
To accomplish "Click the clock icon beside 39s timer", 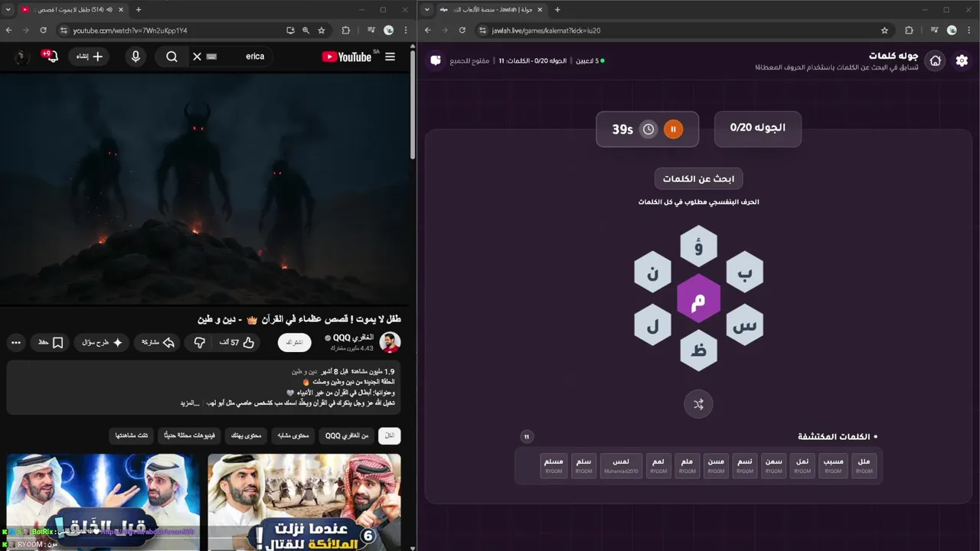I will pos(648,129).
